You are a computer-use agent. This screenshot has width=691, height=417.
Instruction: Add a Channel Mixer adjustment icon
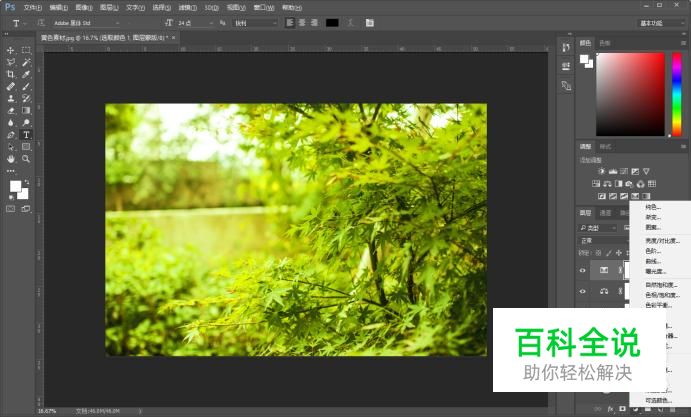coord(640,184)
